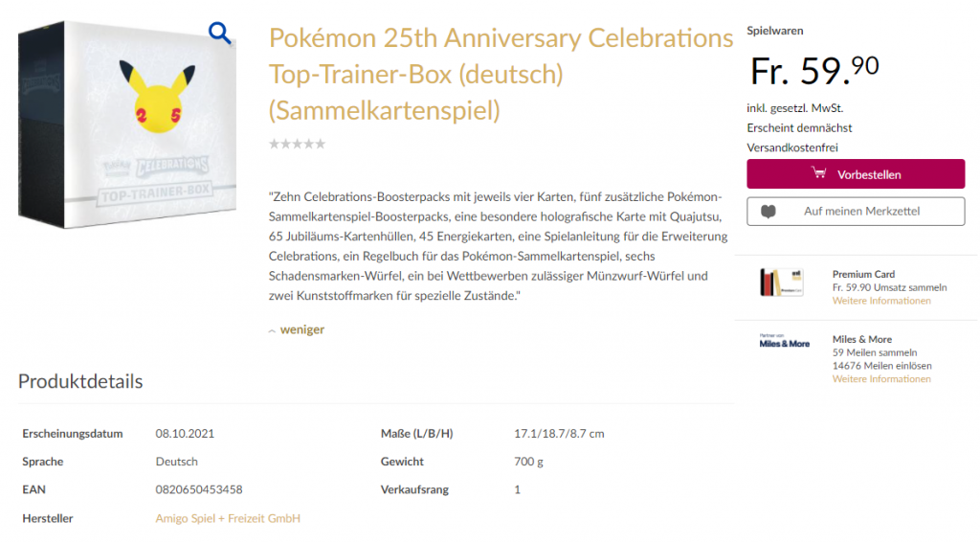Viewport: 980px width, 543px height.
Task: Click the release date 08.10.2021
Action: 185,433
